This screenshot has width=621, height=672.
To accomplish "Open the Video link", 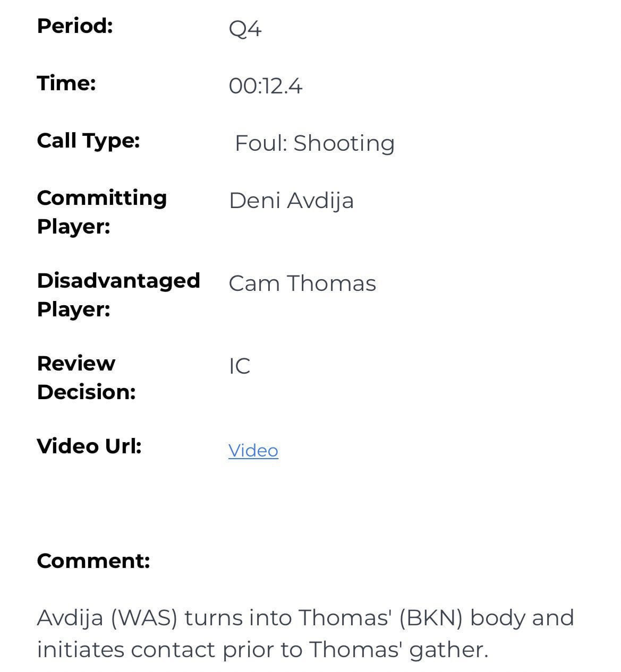I will (x=253, y=450).
